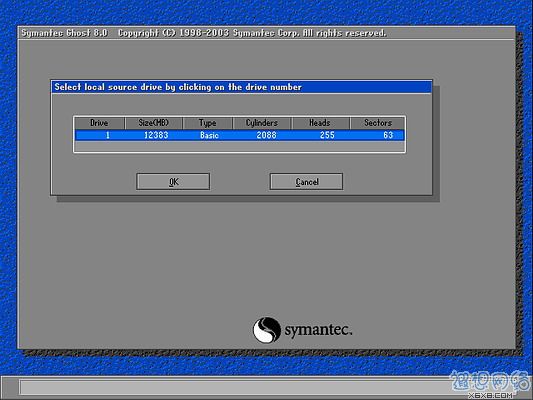This screenshot has height=400, width=533.
Task: Click the Type column header
Action: click(x=208, y=123)
